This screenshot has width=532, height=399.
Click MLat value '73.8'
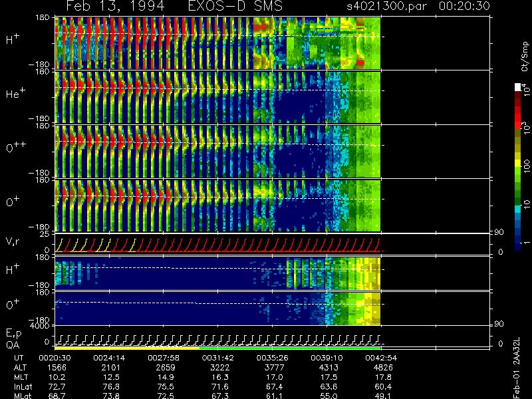pyautogui.click(x=112, y=396)
